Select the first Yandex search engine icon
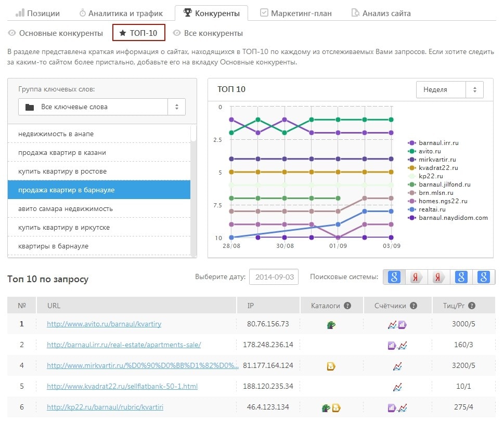The width and height of the screenshot is (504, 422). (x=417, y=277)
